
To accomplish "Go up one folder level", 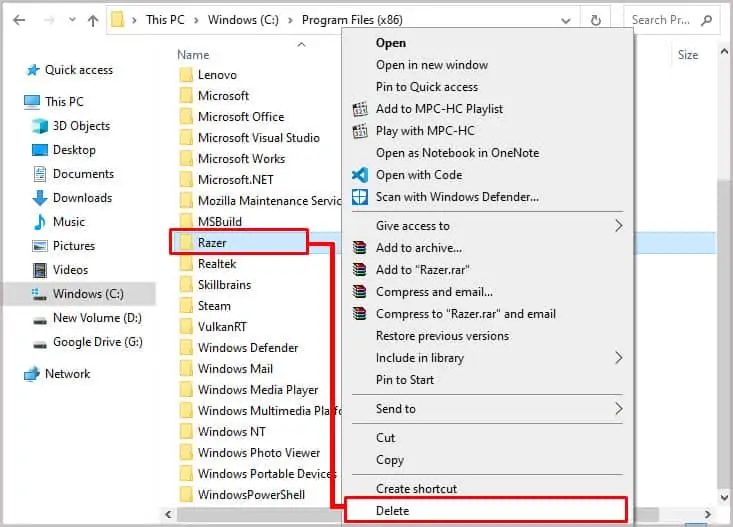I will tap(93, 20).
